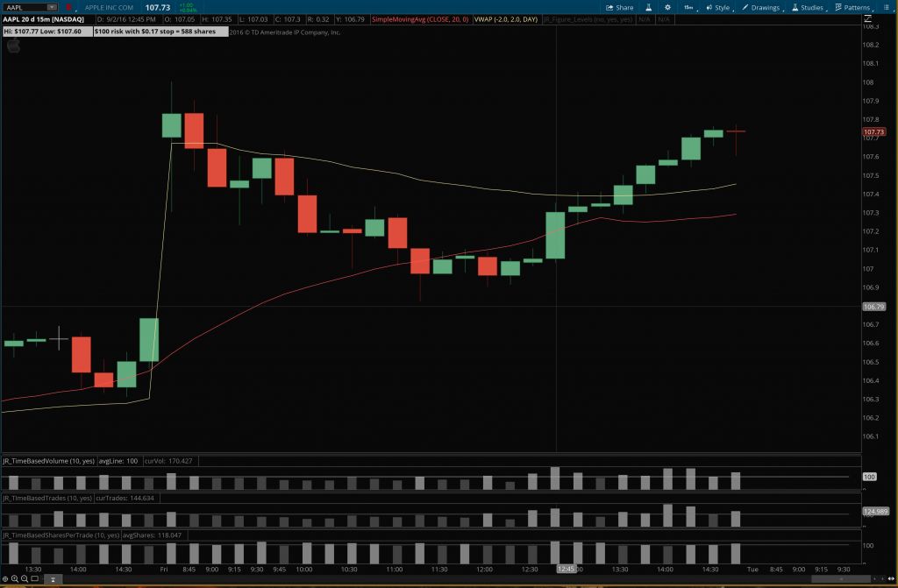Click the D: 9/2/16 12:45 PM date label
This screenshot has height=588, width=898.
click(126, 19)
